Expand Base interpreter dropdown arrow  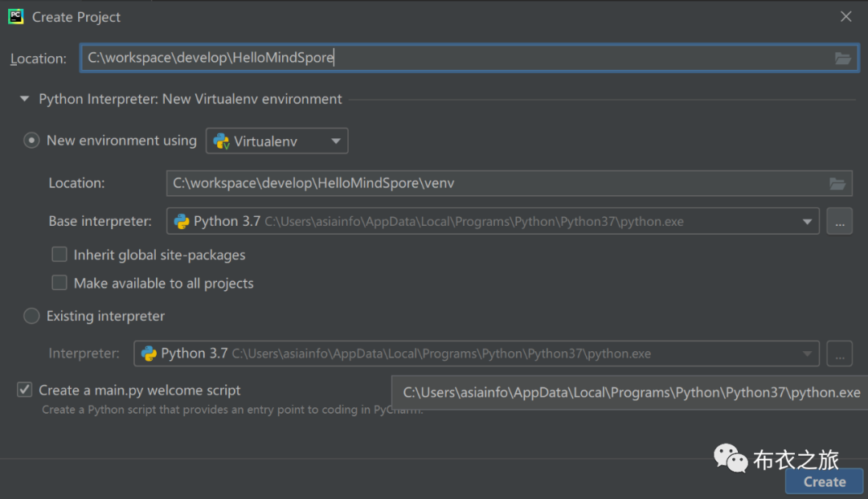(807, 222)
